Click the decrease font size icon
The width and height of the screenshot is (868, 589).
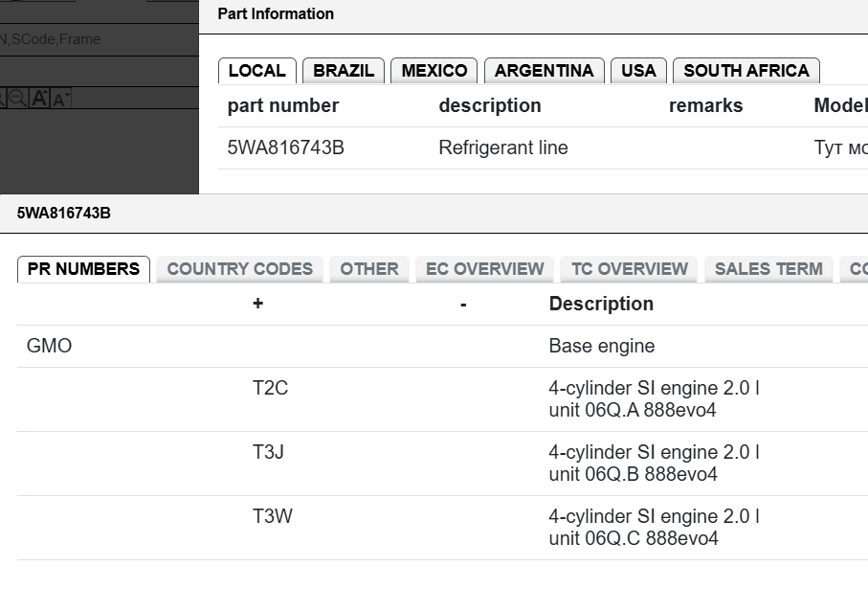[x=60, y=98]
